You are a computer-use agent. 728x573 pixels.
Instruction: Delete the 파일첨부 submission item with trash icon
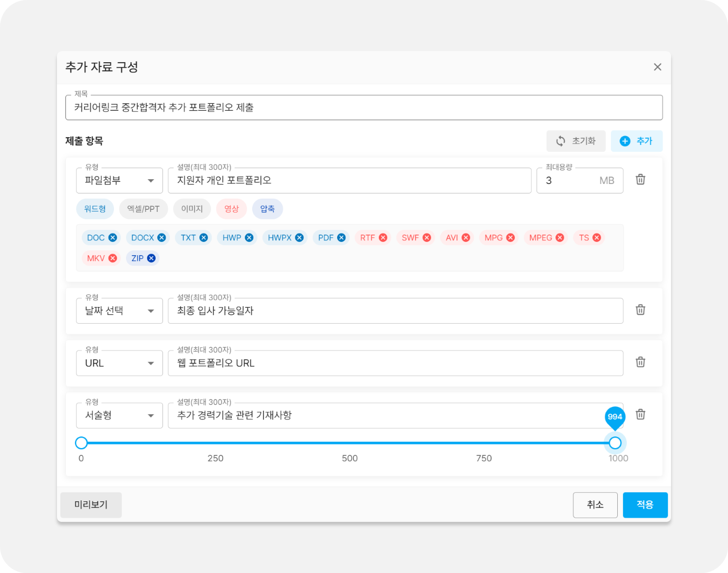(x=640, y=180)
